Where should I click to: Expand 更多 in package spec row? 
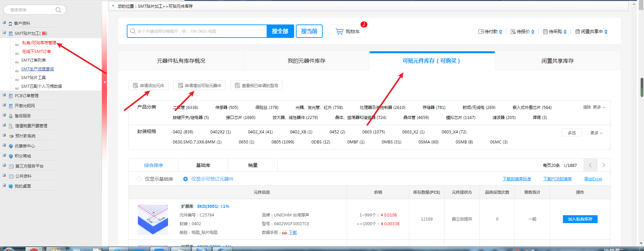[x=596, y=133]
